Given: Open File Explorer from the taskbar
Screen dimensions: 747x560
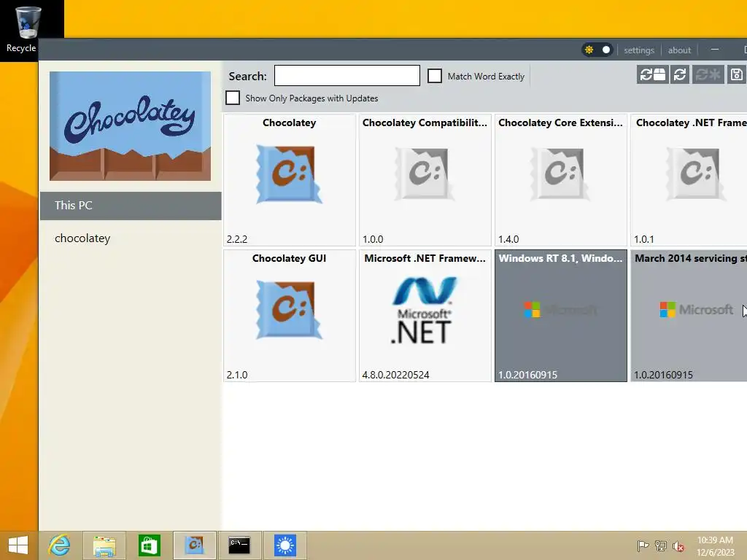Looking at the screenshot, I should click(104, 545).
